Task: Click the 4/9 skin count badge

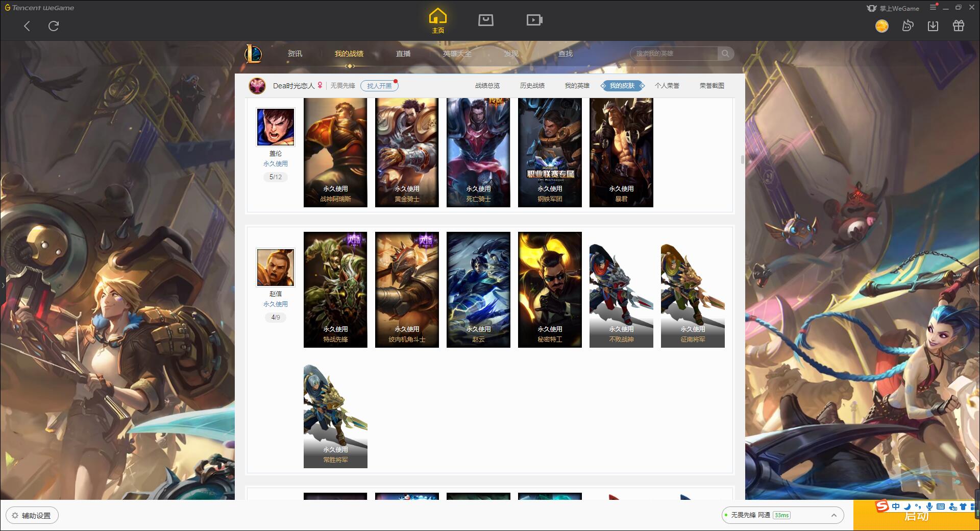Action: coord(276,318)
